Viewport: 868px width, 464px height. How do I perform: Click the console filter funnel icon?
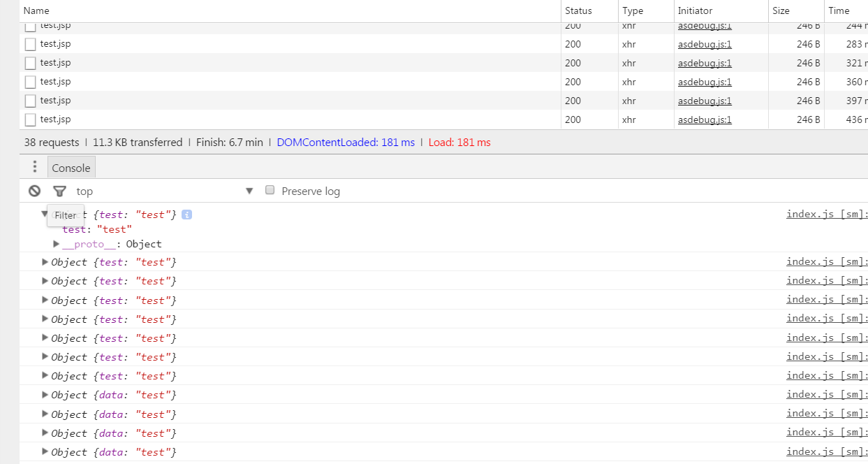point(60,191)
